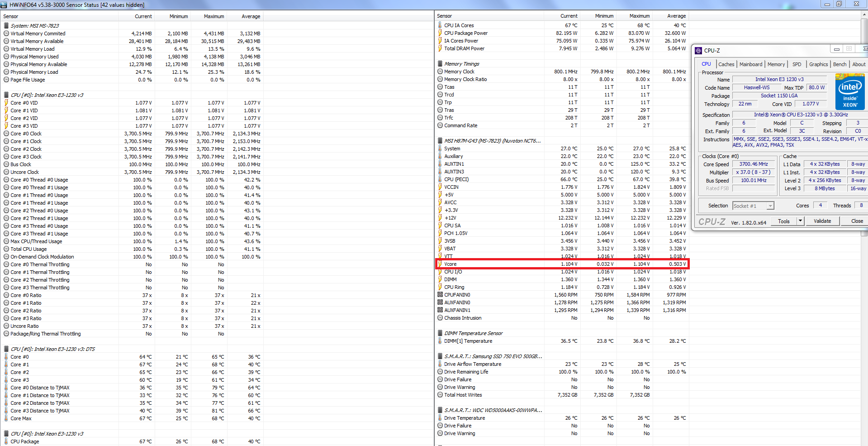Select the "Drive Airflow Temperature" row
Viewport: 868px width, 446px height.
click(562, 364)
